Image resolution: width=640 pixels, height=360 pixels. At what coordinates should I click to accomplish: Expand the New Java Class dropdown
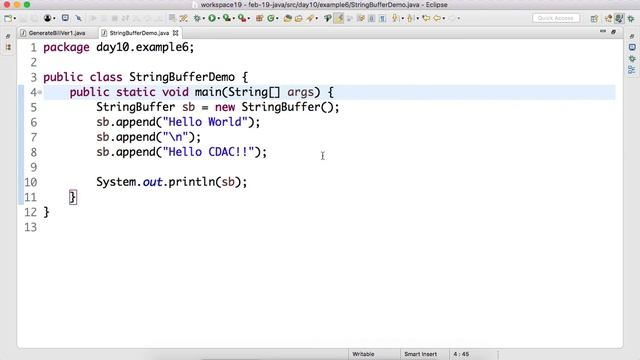click(278, 19)
